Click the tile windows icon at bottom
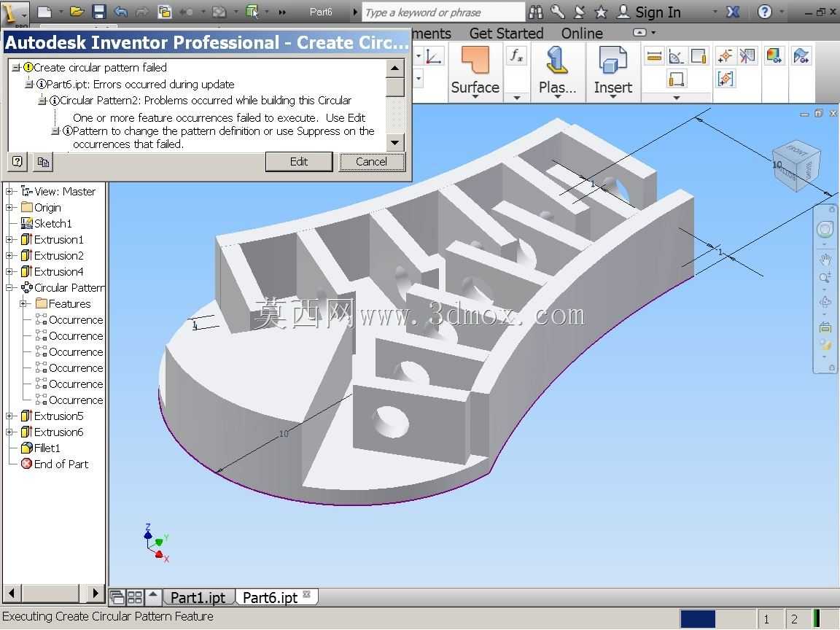 [135, 596]
